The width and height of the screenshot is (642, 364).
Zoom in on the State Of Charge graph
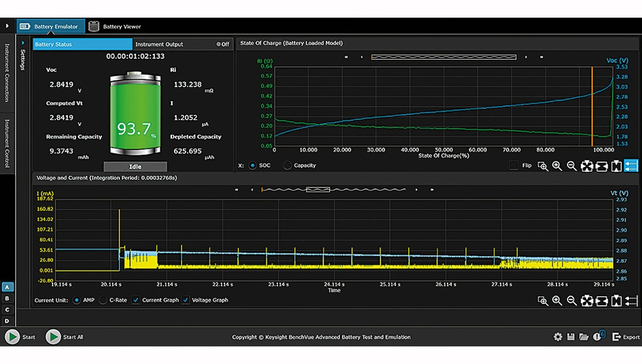tap(557, 166)
